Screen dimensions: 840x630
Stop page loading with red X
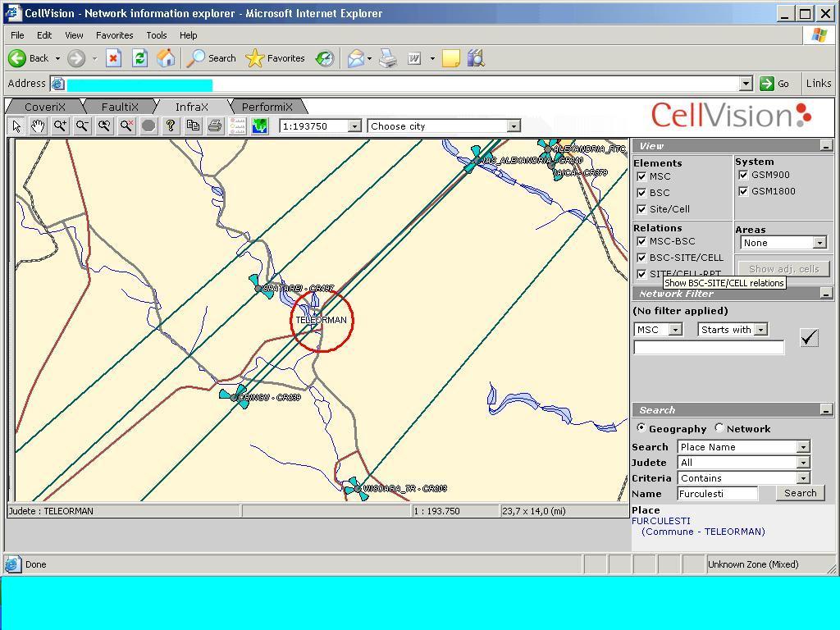pyautogui.click(x=113, y=58)
